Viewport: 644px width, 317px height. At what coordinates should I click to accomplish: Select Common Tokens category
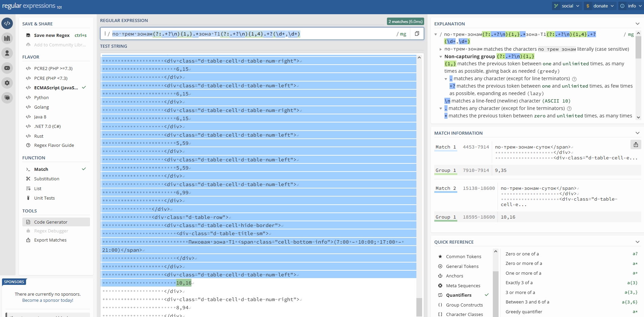tap(463, 256)
